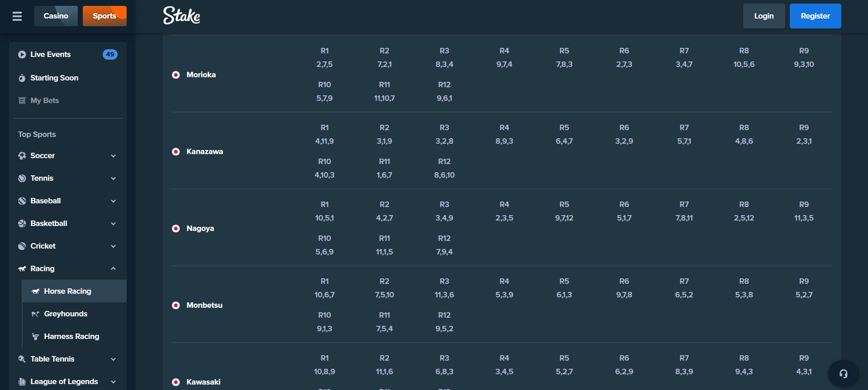Expand the Baseball category

[x=113, y=201]
